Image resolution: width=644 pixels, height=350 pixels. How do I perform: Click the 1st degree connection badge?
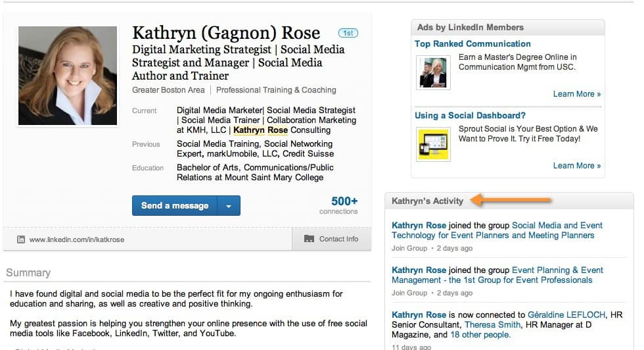click(x=347, y=32)
